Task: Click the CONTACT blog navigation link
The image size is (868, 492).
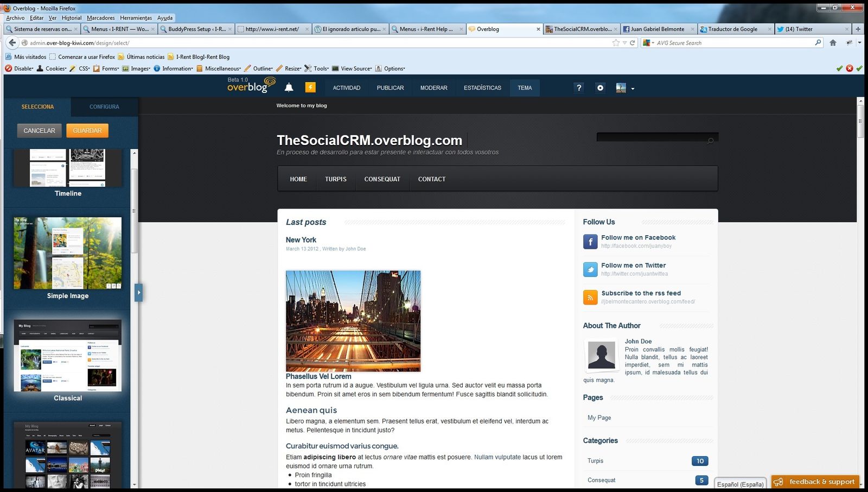Action: [432, 179]
